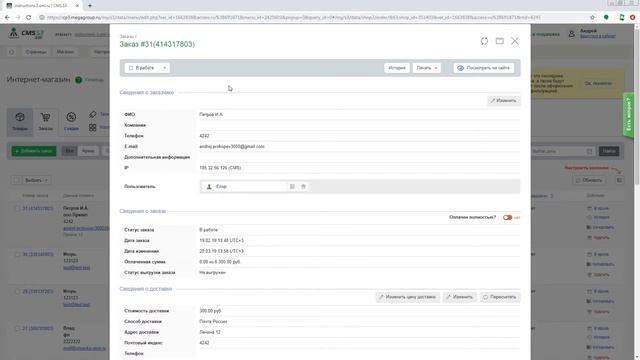
Task: Click home icon in CMS top menu
Action: coord(11,52)
